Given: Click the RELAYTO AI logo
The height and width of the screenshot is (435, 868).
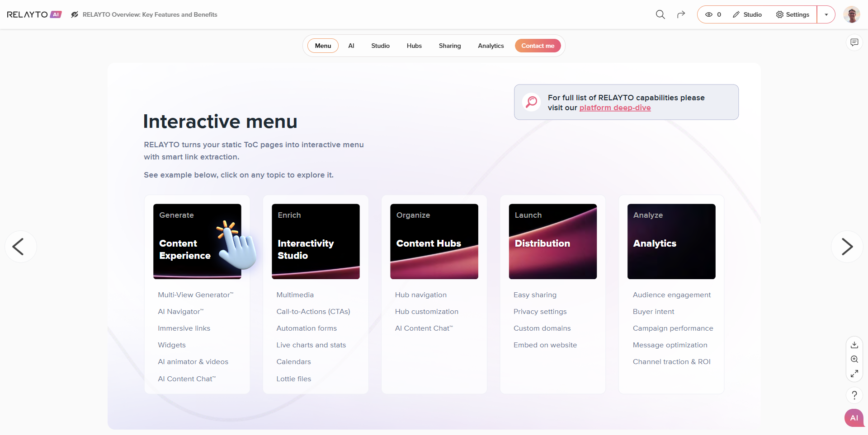Looking at the screenshot, I should point(34,14).
